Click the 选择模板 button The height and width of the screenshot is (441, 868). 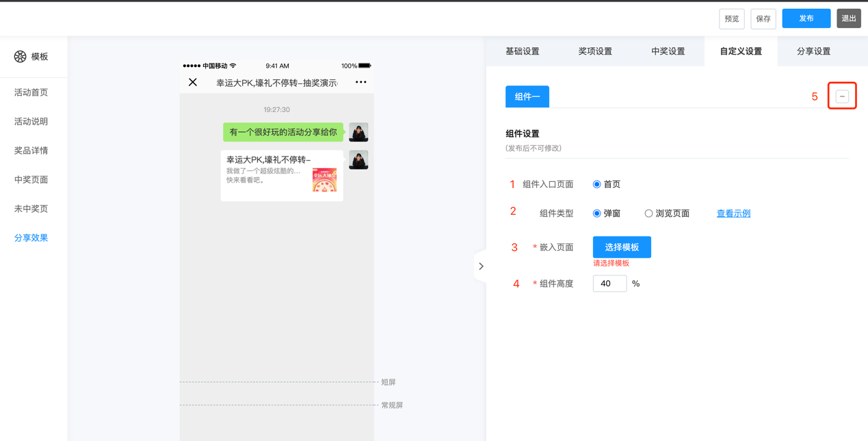pos(622,248)
